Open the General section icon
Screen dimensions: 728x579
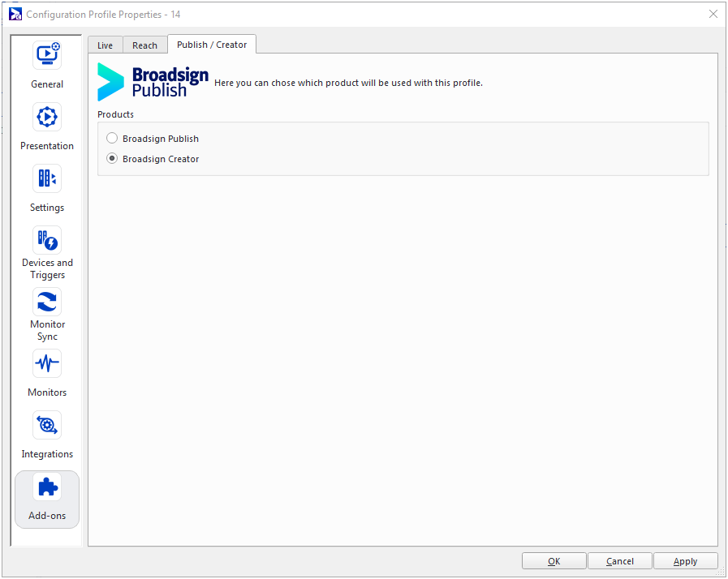(47, 55)
